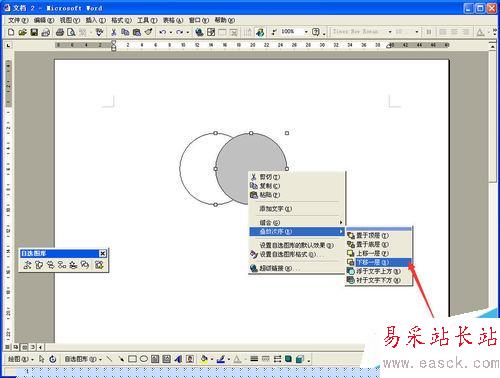Choose 置于底层 (Send to Back)
Screen dimensions: 500x378
379,244
